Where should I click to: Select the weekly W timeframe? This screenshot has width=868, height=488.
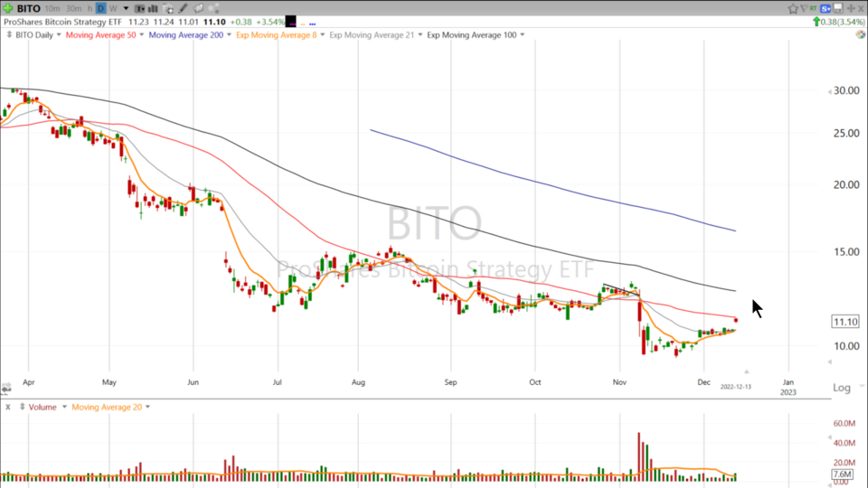(x=113, y=8)
